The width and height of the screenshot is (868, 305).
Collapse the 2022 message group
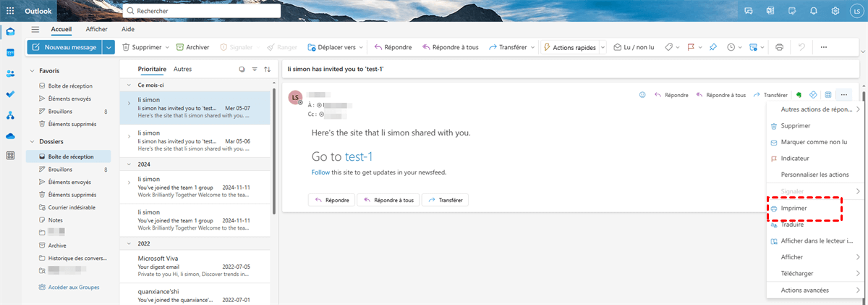click(x=129, y=243)
